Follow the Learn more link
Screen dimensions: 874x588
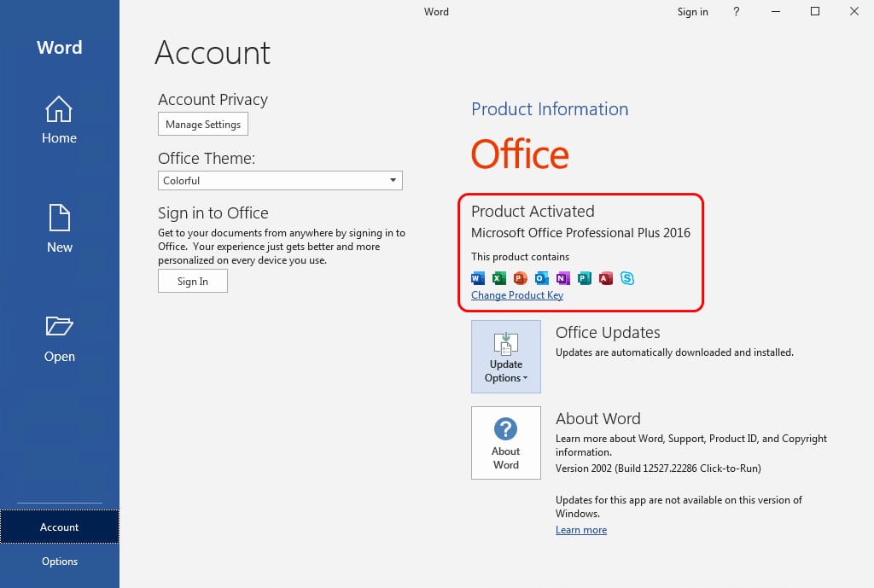[580, 529]
